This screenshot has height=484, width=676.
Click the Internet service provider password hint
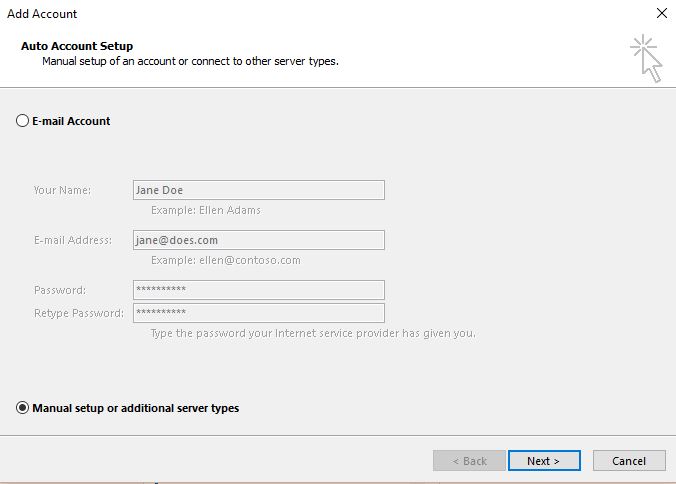tap(312, 333)
